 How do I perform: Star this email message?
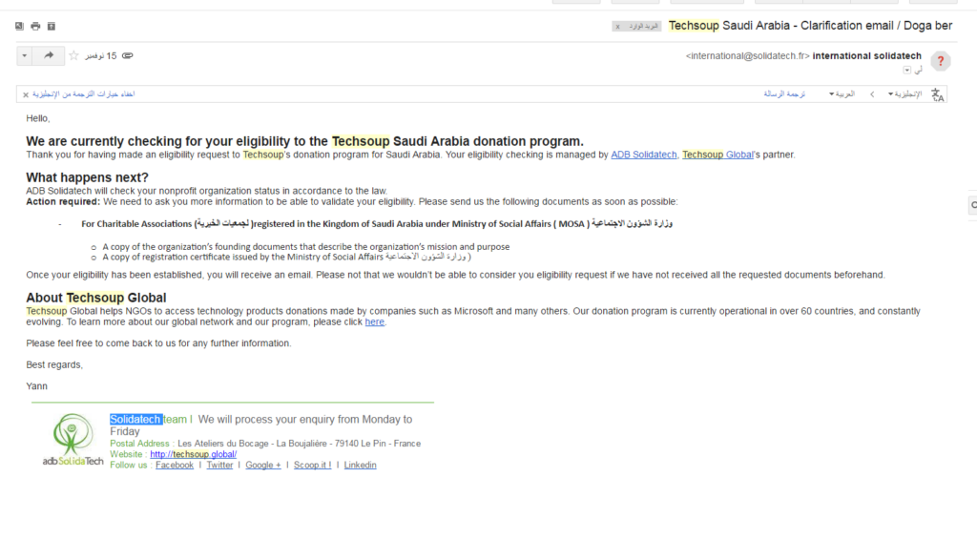73,55
